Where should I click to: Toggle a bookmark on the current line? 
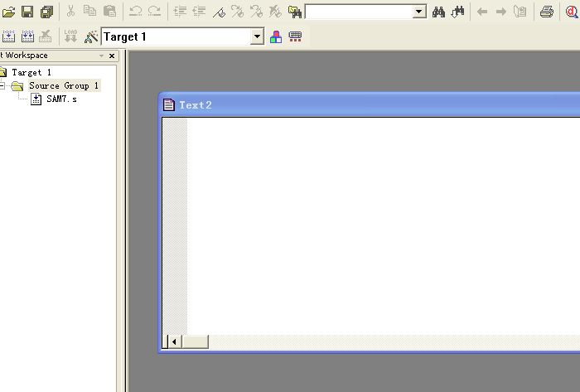tap(219, 12)
